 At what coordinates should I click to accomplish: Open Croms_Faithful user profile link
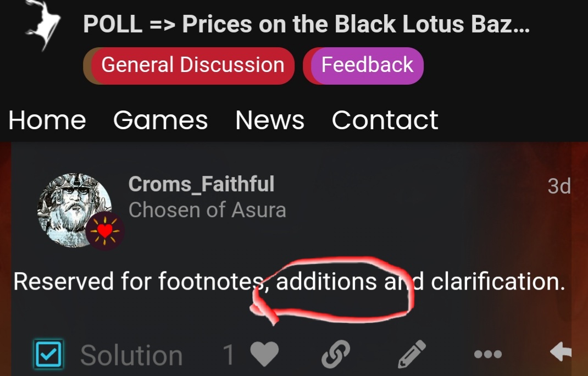201,184
